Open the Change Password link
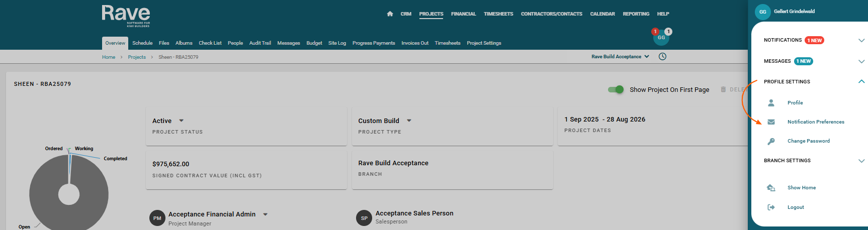 coord(809,141)
